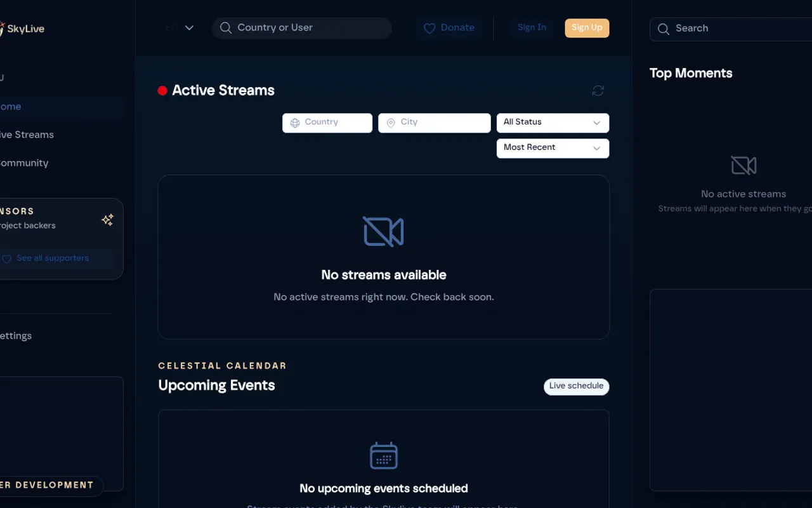
Task: Click the sparkle icon on the sponsors card
Action: [108, 220]
